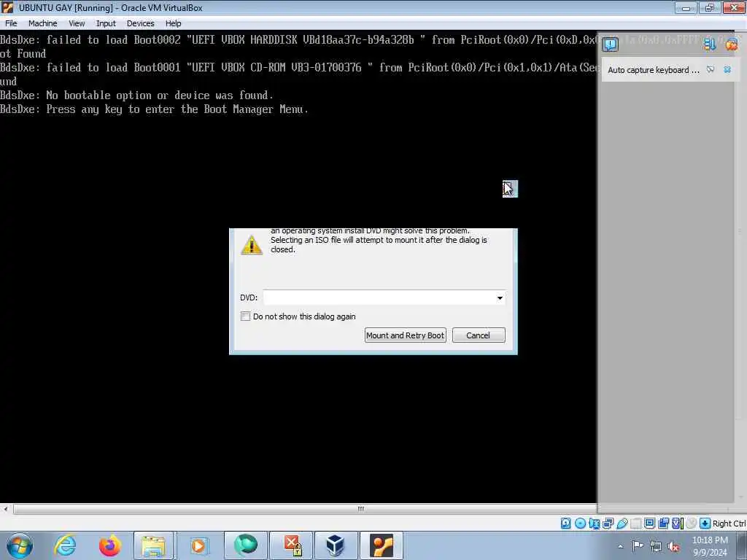
Task: Click the keyboard capture arrow icon
Action: pyautogui.click(x=705, y=524)
